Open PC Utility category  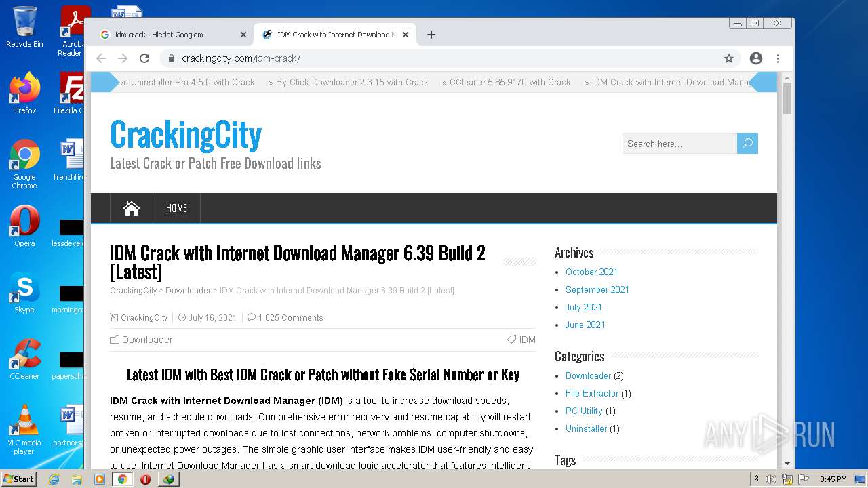584,411
